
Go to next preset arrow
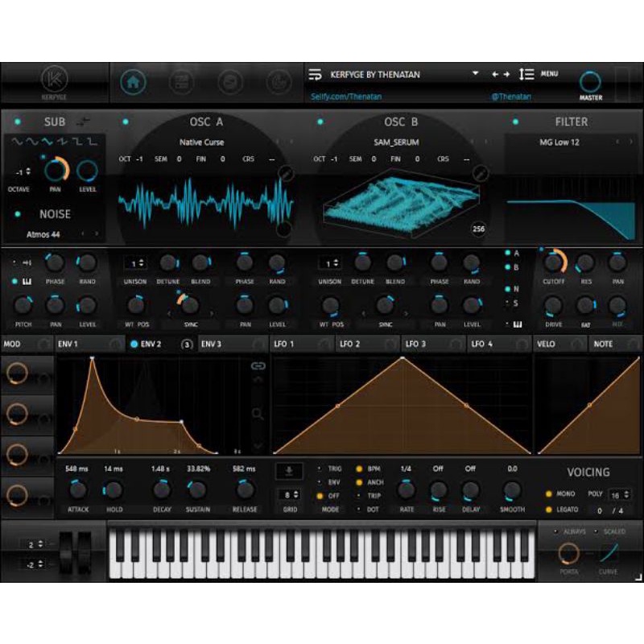(x=506, y=74)
